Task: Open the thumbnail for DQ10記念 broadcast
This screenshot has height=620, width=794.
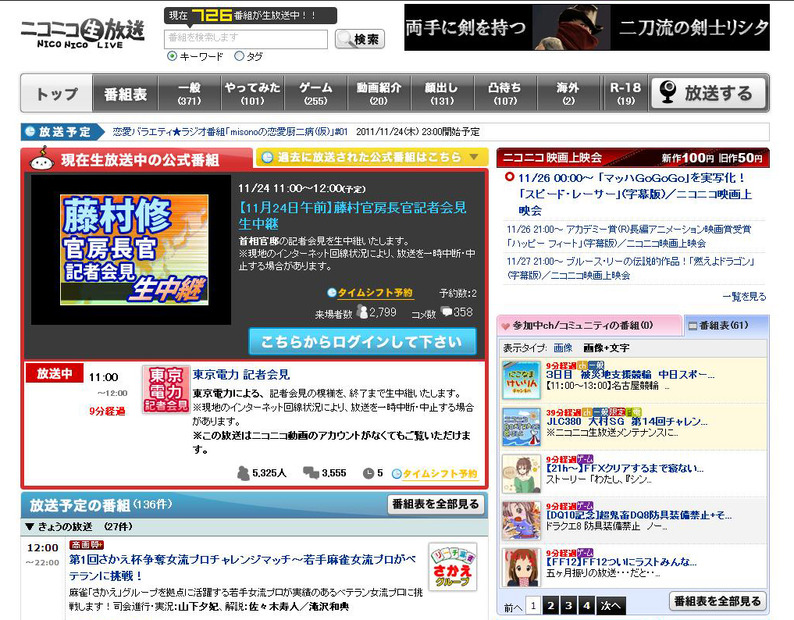Action: pos(522,521)
